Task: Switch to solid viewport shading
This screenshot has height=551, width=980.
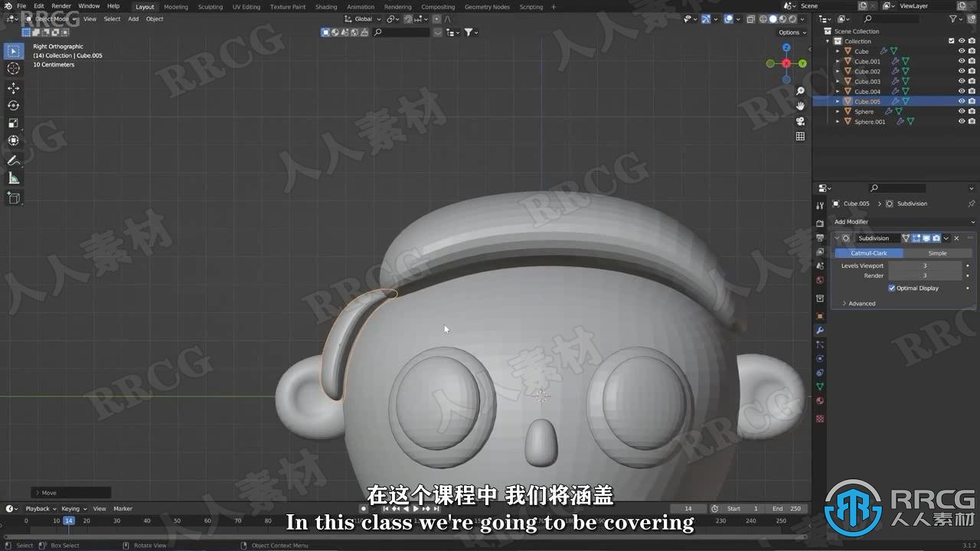Action: click(773, 19)
